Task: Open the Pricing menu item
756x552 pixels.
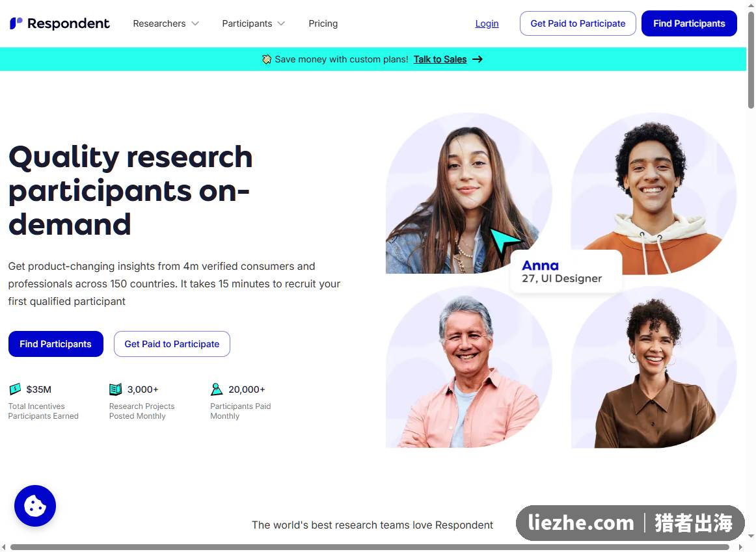Action: coord(323,23)
